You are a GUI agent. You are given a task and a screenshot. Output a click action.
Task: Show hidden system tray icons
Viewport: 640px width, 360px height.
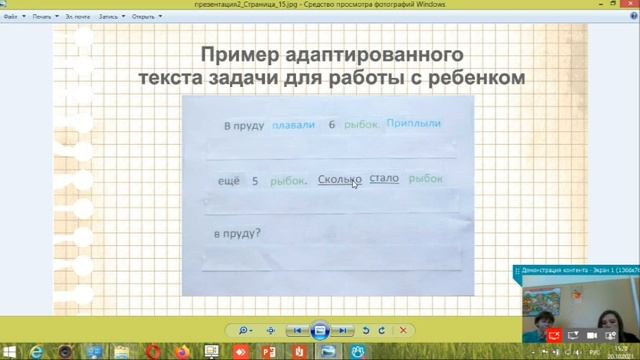(x=533, y=352)
